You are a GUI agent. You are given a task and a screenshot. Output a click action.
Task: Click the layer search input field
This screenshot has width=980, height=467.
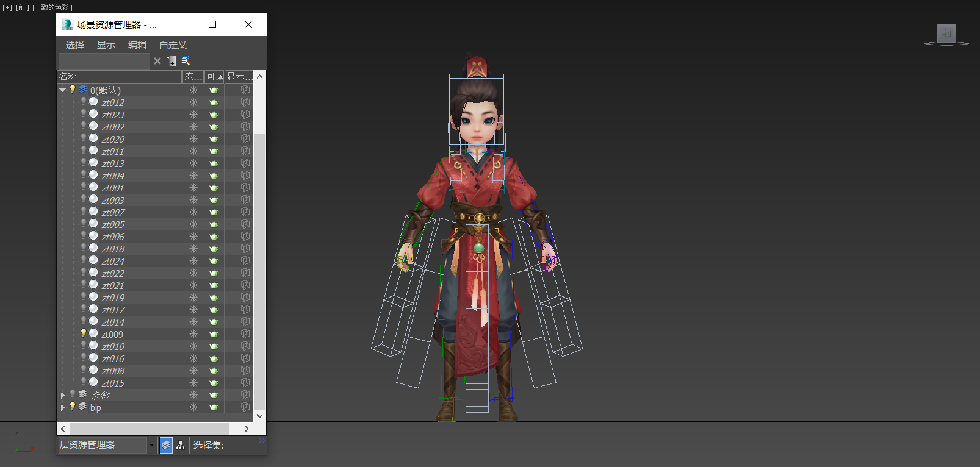[x=104, y=61]
